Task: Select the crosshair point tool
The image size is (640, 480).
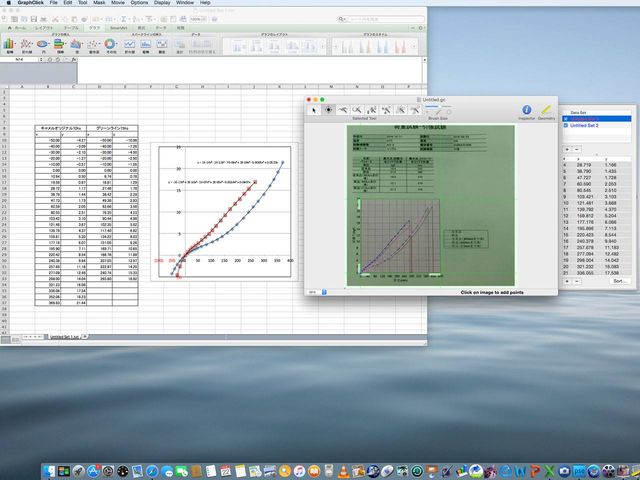Action: (329, 109)
